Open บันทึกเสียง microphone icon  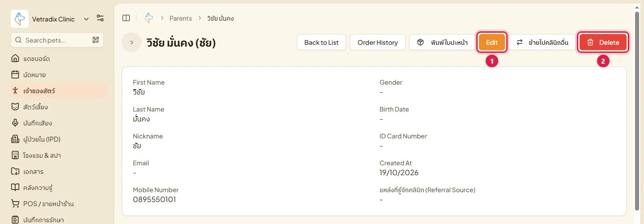(15, 123)
